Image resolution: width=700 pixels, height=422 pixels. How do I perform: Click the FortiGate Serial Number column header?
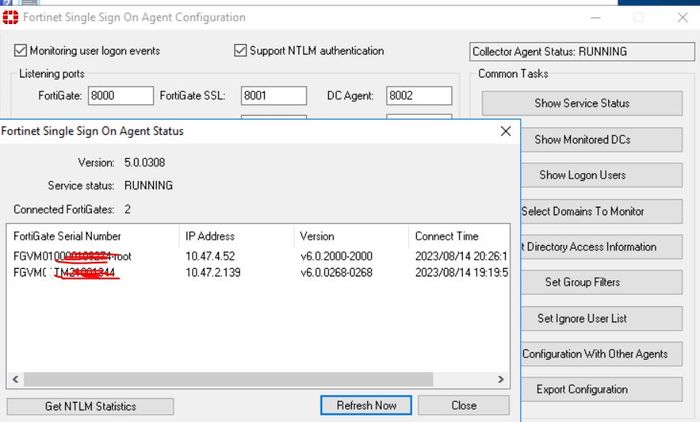92,236
